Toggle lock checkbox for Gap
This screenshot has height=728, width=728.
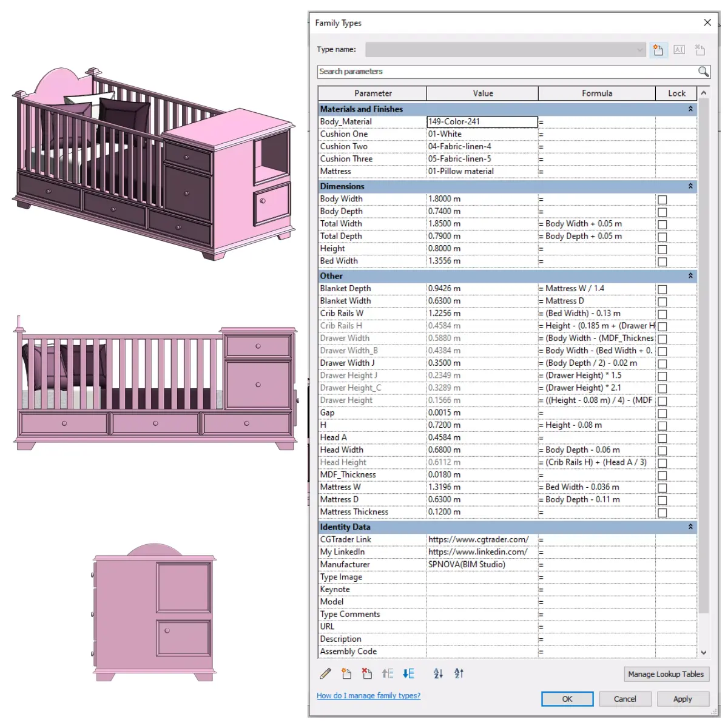tap(662, 414)
